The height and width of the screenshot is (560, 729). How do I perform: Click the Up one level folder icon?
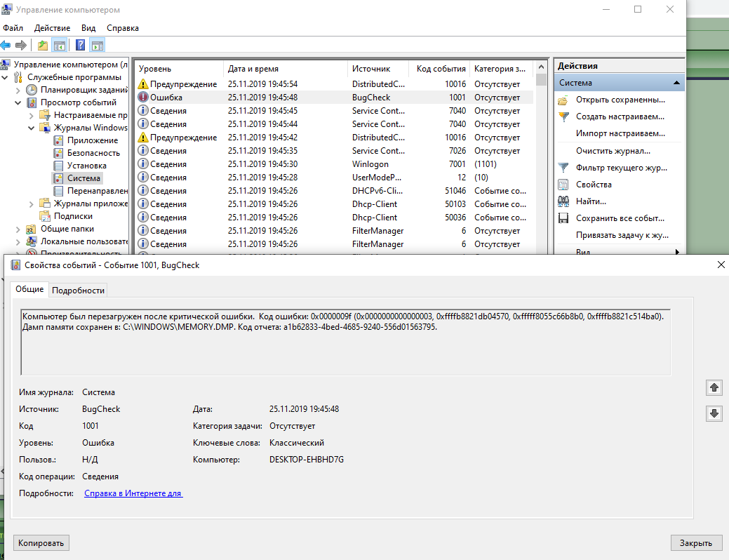[x=43, y=45]
